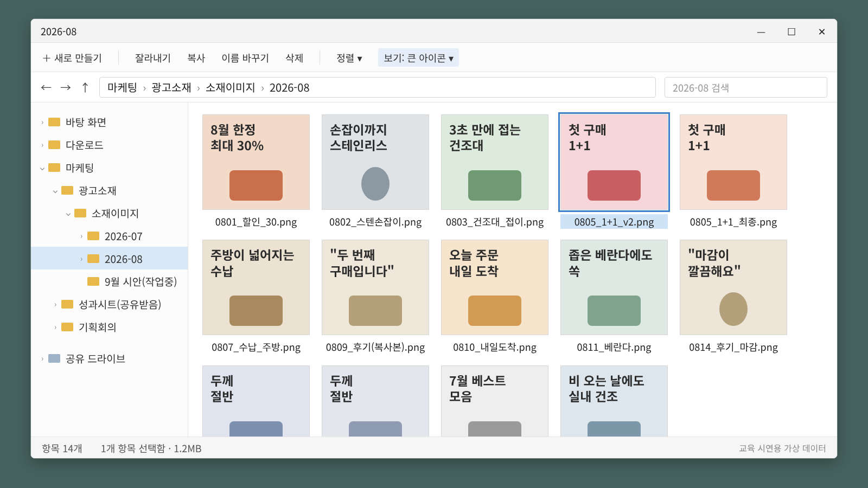Click the 바탕 화면 folder icon
The width and height of the screenshot is (868, 488).
(x=54, y=122)
